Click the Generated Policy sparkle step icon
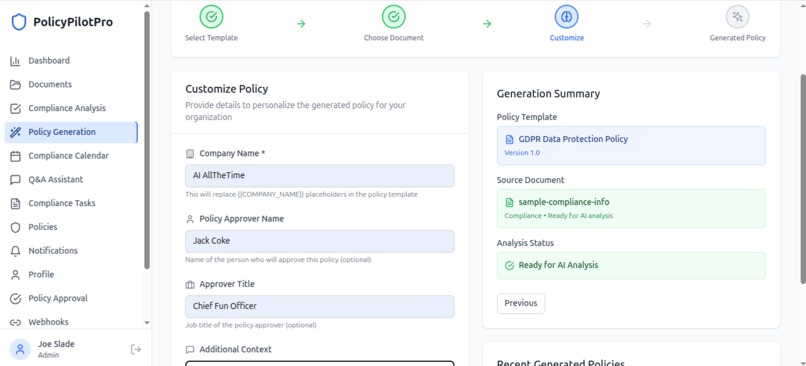Image resolution: width=806 pixels, height=366 pixels. pyautogui.click(x=737, y=17)
